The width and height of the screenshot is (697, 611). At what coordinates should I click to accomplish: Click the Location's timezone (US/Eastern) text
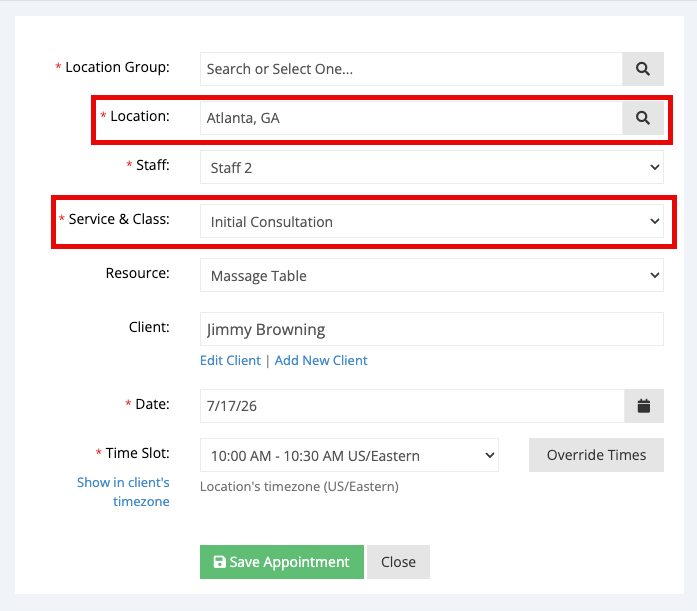click(x=299, y=487)
